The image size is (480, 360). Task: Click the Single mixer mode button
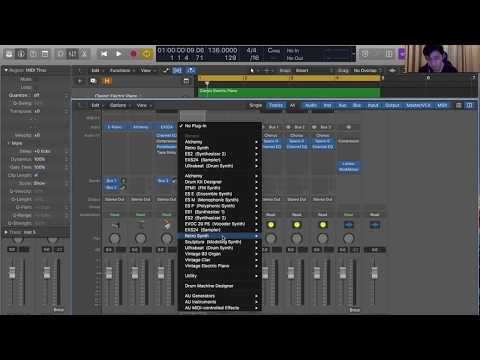click(256, 105)
